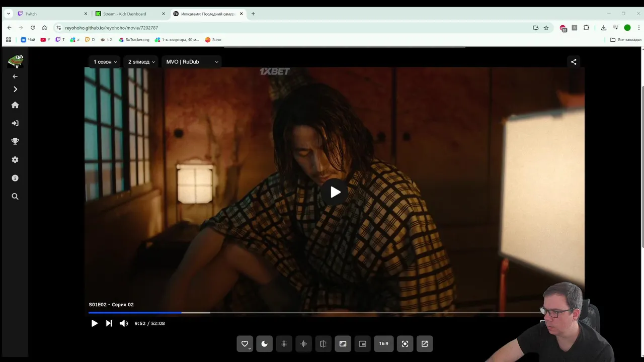644x362 pixels.
Task: Toggle the audio waveform compressor button
Action: (x=304, y=344)
